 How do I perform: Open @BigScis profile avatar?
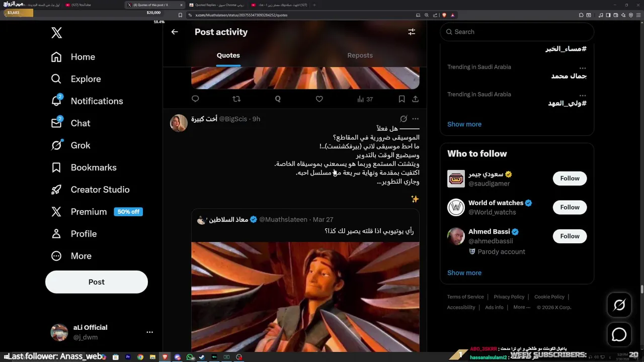coord(179,123)
